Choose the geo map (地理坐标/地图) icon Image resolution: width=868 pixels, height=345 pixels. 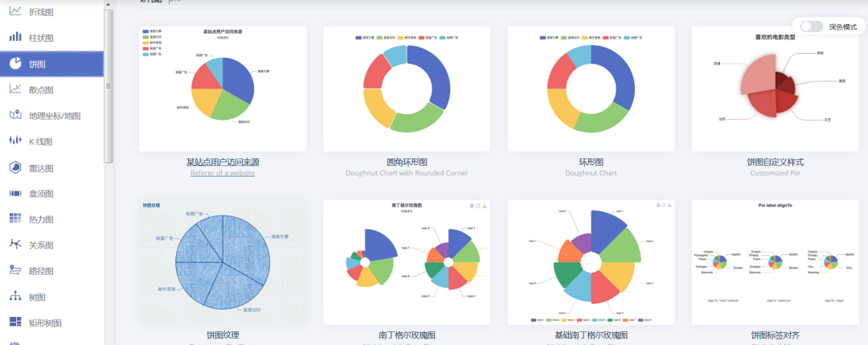[15, 115]
